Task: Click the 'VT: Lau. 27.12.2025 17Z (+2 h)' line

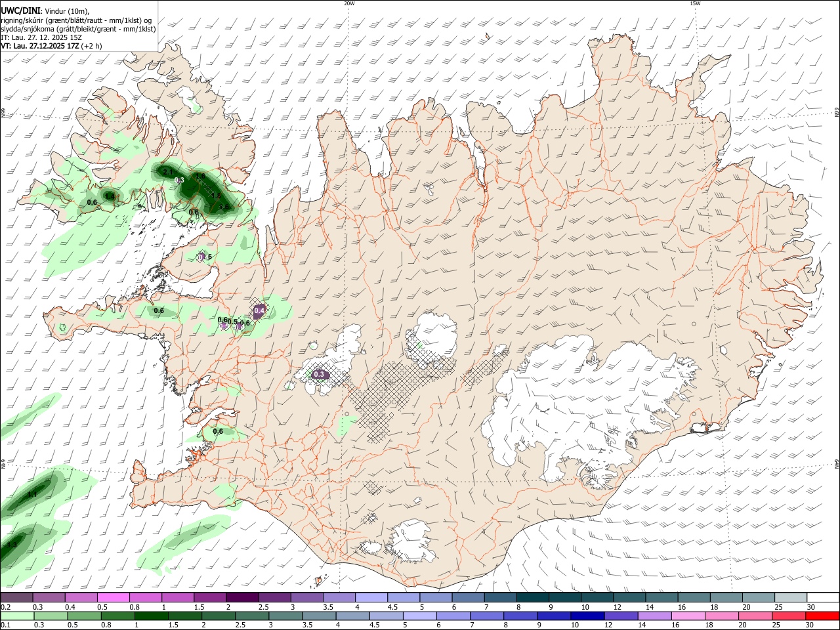Action: pyautogui.click(x=51, y=46)
